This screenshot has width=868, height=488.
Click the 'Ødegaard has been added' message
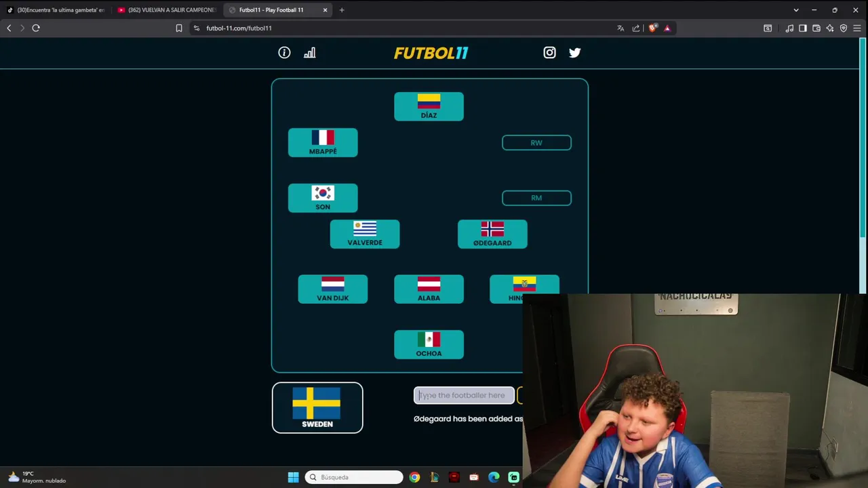pyautogui.click(x=468, y=419)
